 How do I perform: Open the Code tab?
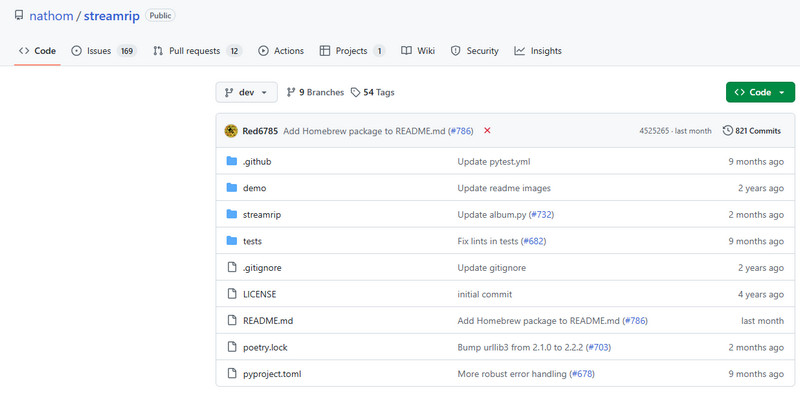coord(37,51)
